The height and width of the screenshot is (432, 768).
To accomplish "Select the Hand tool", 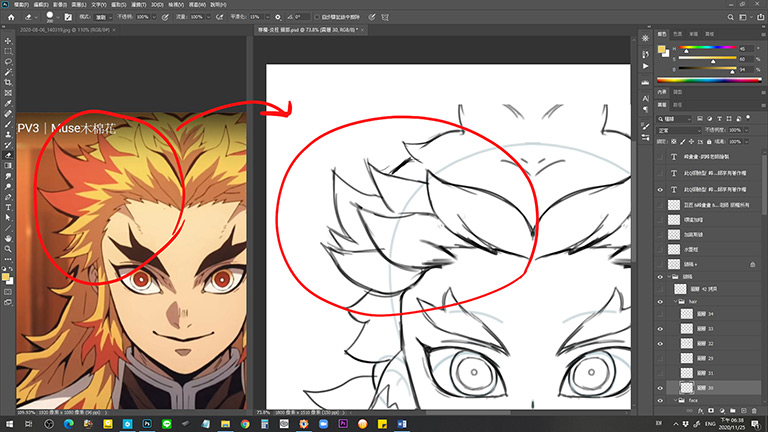I will pyautogui.click(x=8, y=239).
